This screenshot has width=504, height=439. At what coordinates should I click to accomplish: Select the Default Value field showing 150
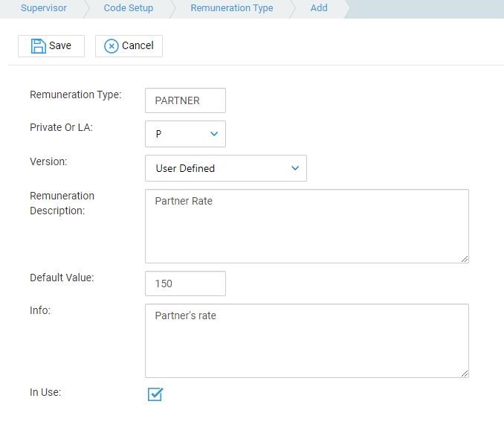click(185, 283)
